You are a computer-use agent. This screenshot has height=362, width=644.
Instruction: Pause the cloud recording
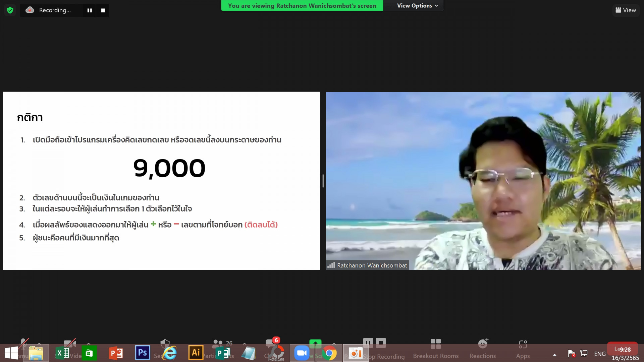(90, 10)
